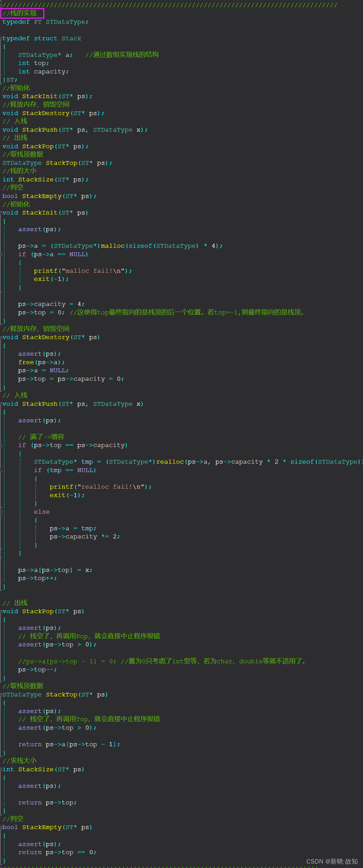Click the 'ps->top == ps->capacity' condition line
Screen dimensions: 363x868
pos(73,445)
